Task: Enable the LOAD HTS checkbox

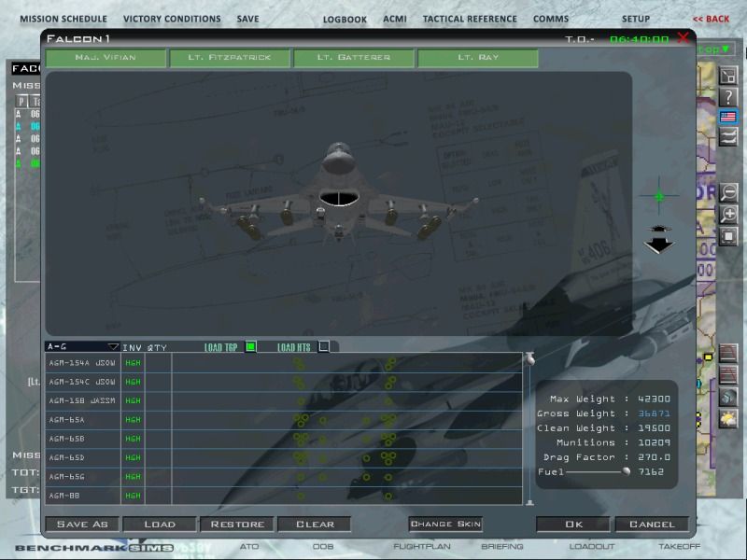Action: coord(324,346)
